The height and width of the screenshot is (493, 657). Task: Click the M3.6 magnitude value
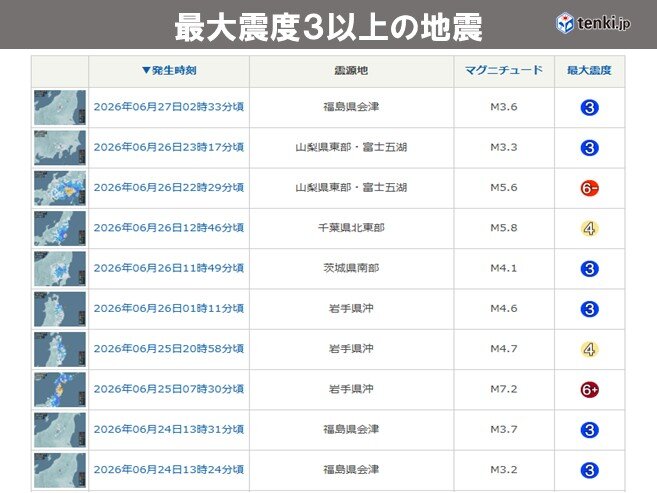504,107
